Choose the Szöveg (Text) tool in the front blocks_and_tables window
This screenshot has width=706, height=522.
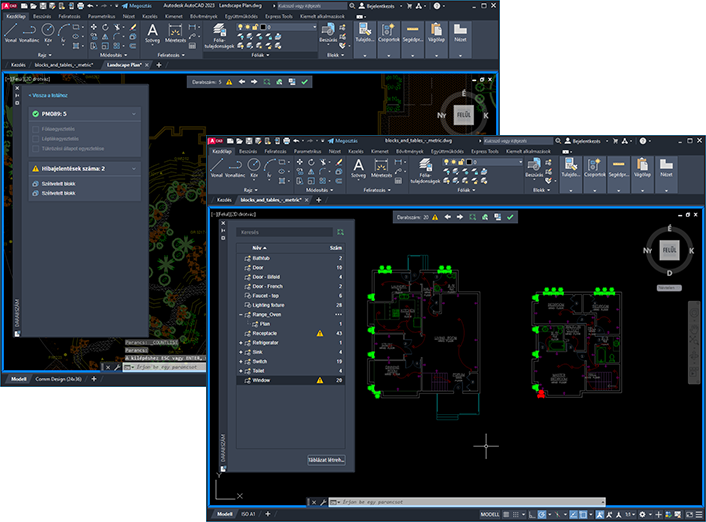pyautogui.click(x=358, y=168)
